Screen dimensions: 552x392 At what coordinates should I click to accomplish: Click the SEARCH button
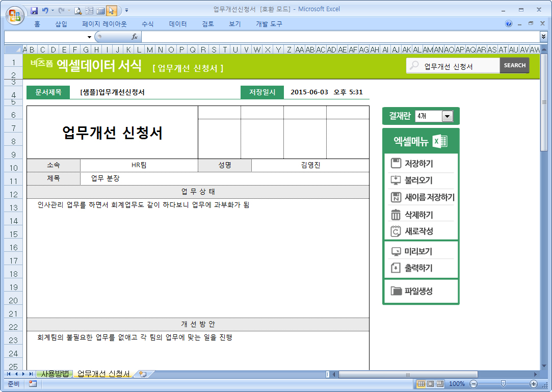[x=514, y=65]
